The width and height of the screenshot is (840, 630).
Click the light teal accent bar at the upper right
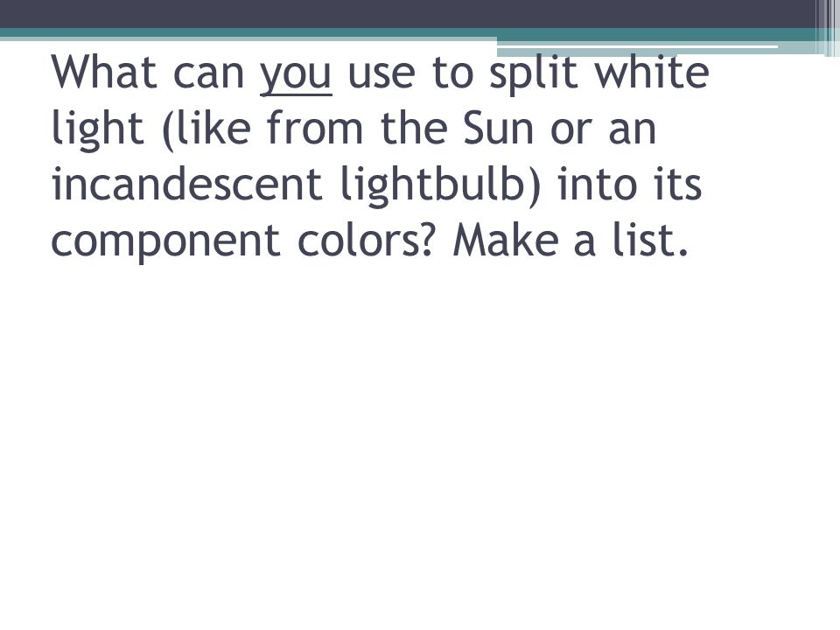point(638,52)
